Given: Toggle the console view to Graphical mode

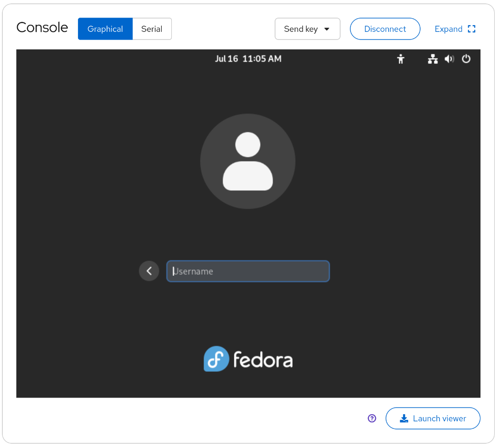Looking at the screenshot, I should (105, 29).
